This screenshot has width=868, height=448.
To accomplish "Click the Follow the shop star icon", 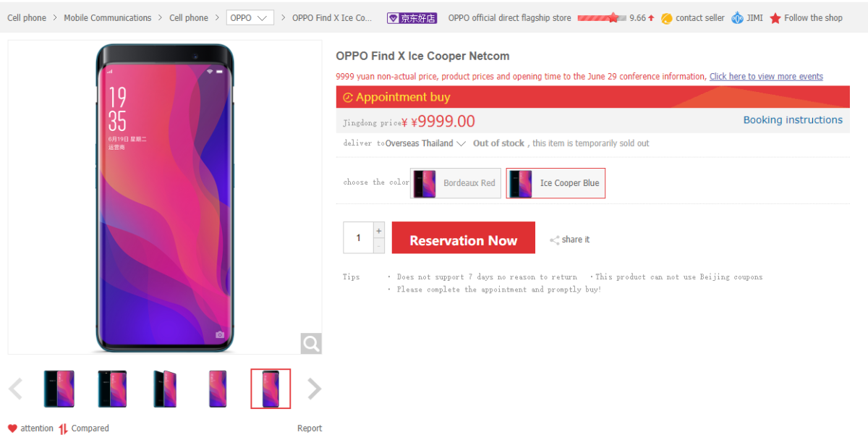I will tap(775, 18).
